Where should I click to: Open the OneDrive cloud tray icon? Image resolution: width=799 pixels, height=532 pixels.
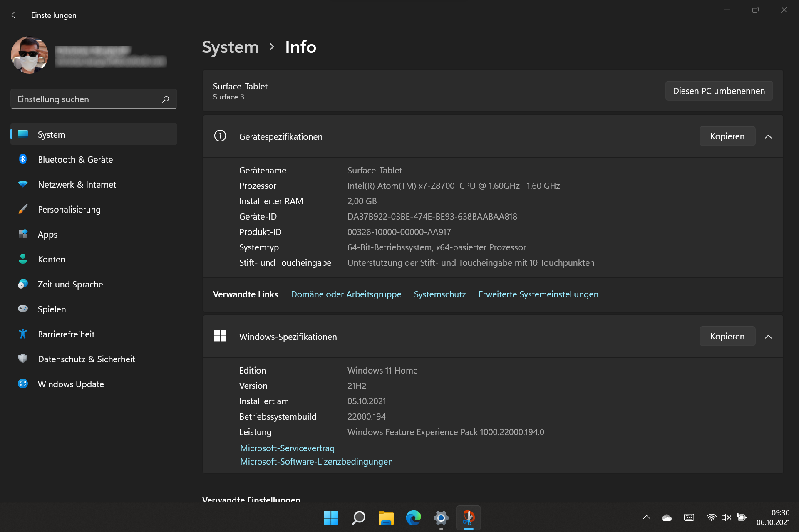[x=666, y=517]
